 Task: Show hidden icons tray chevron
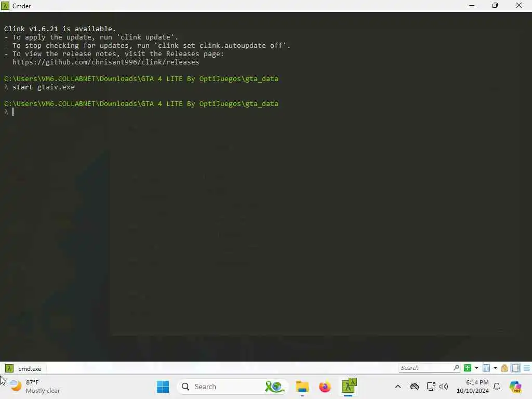tap(398, 387)
